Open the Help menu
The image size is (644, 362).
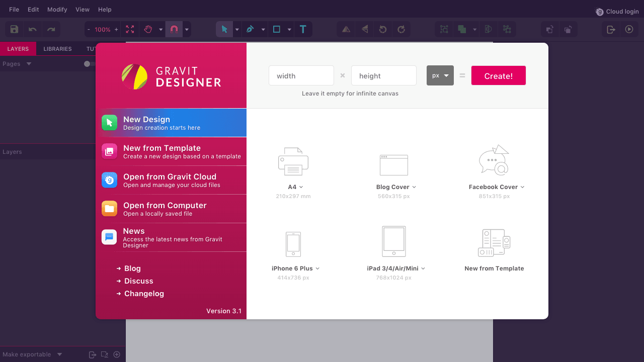105,10
